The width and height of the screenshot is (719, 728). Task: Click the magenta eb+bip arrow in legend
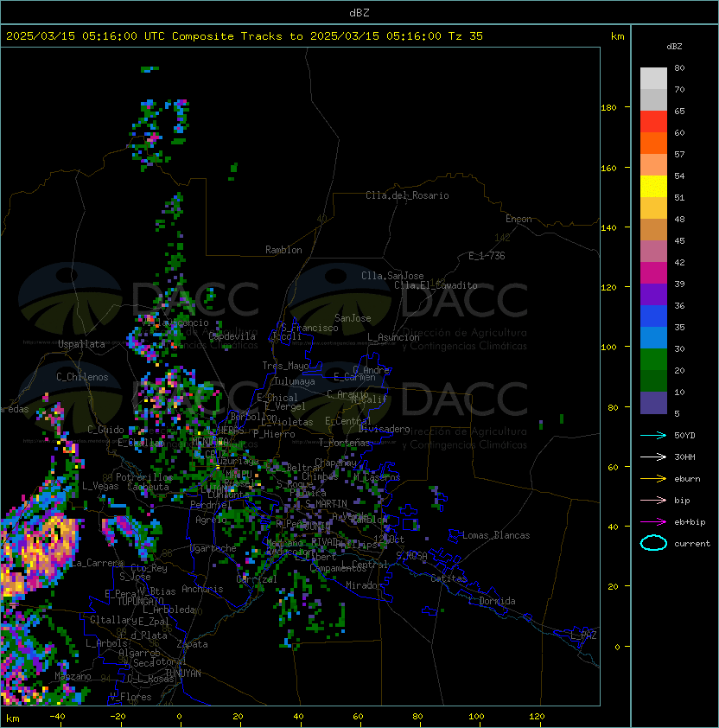653,522
